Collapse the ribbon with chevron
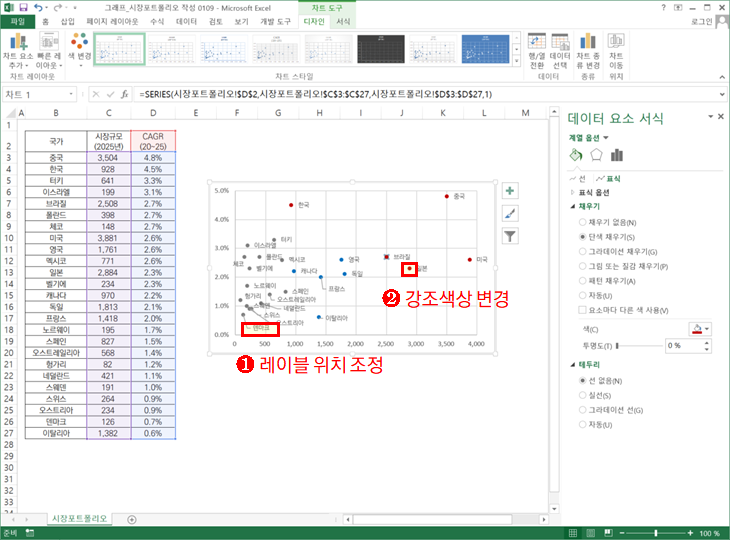Viewport: 730px width, 540px height. coord(722,77)
